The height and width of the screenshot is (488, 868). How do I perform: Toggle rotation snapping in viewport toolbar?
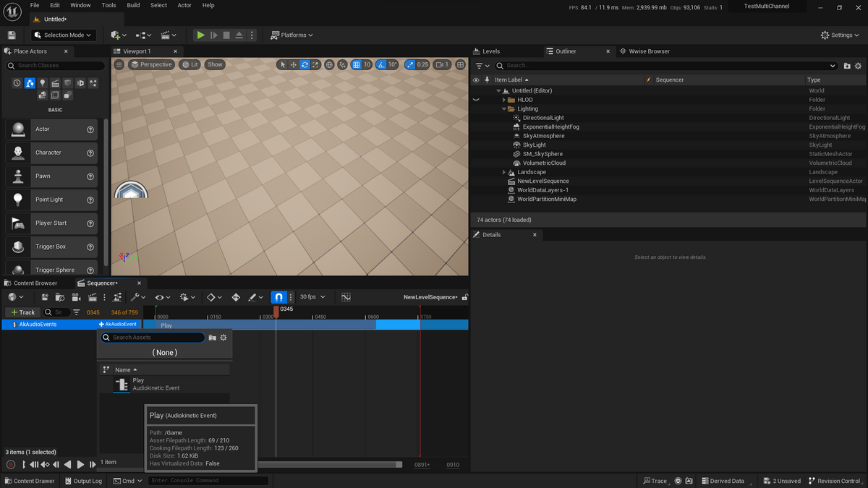click(381, 64)
